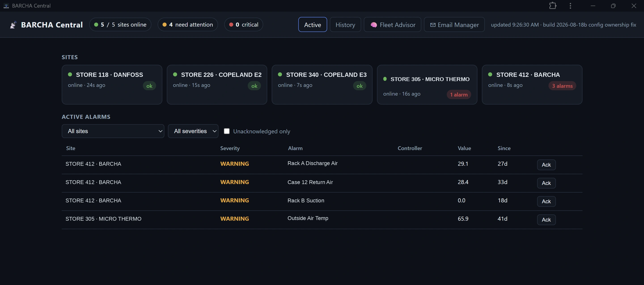Open the All severities dropdown
Image resolution: width=644 pixels, height=285 pixels.
193,131
